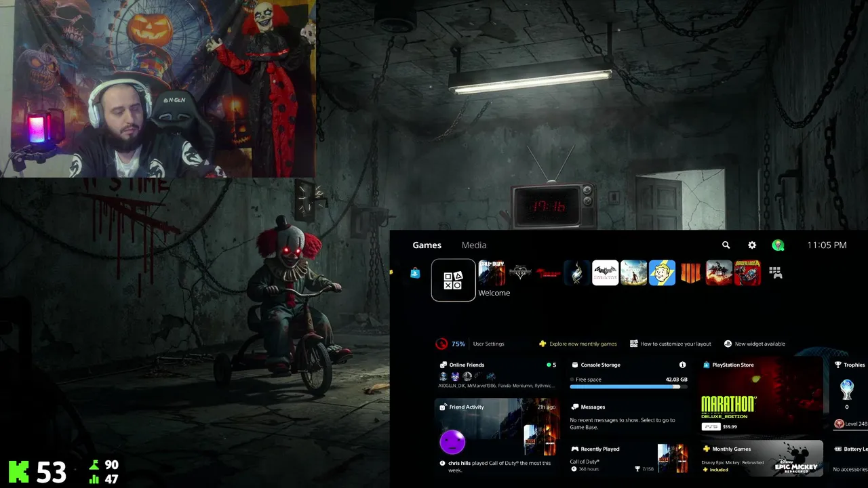This screenshot has height=488, width=868.
Task: Click the green K stream overlay logo
Action: tap(19, 472)
